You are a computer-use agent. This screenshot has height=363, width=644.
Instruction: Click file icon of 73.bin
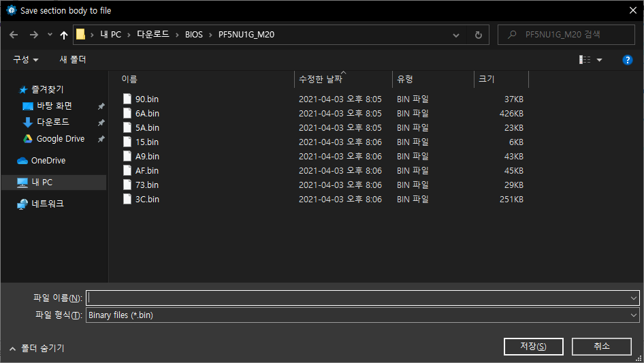pyautogui.click(x=127, y=185)
